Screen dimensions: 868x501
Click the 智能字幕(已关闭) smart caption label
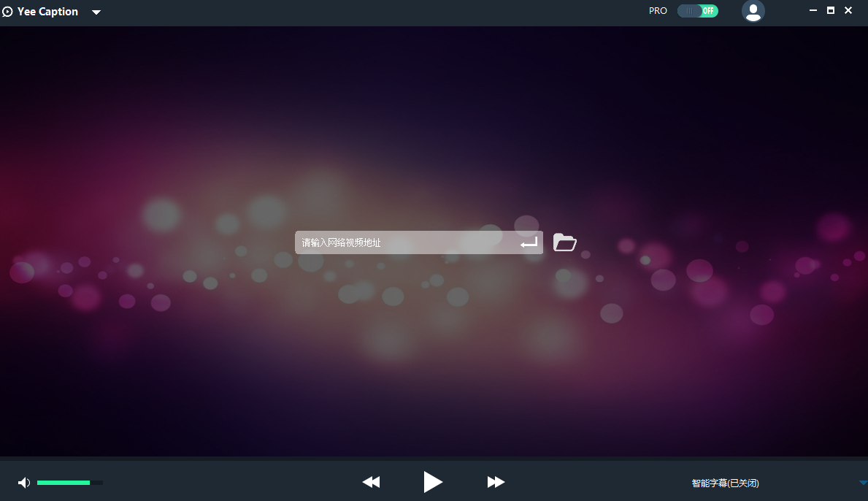coord(725,483)
